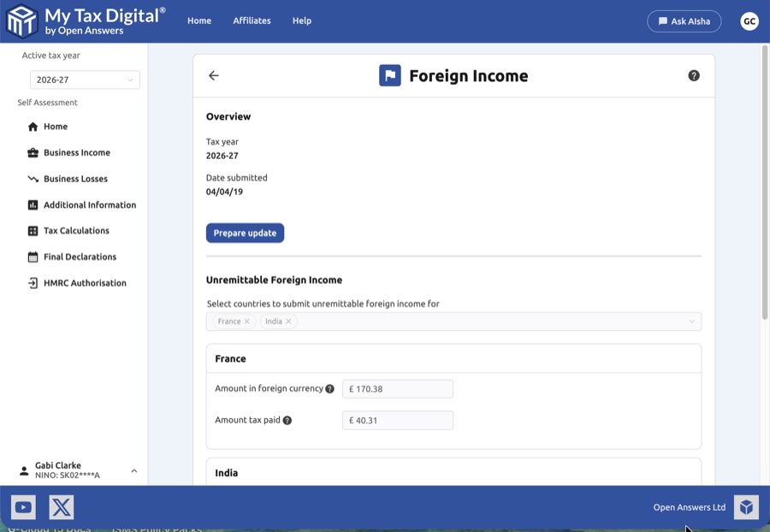The height and width of the screenshot is (532, 770).
Task: Open the Help menu in the top bar
Action: click(301, 21)
